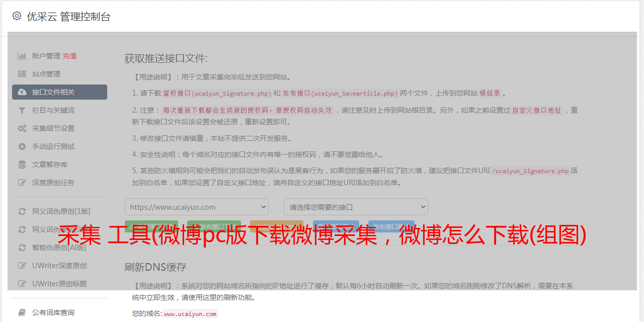Click the green 发布接口下载 button
Screen dimensions: 644x322
(214, 226)
